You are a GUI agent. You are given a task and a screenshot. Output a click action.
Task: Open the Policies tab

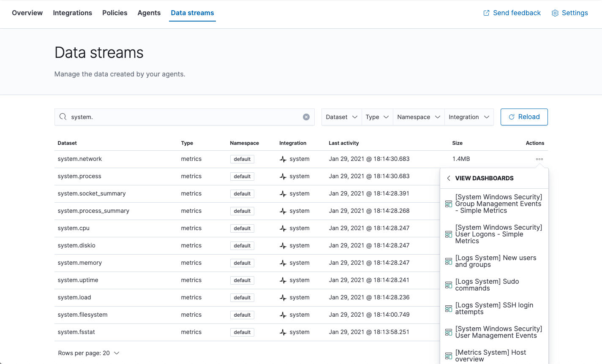tap(114, 13)
